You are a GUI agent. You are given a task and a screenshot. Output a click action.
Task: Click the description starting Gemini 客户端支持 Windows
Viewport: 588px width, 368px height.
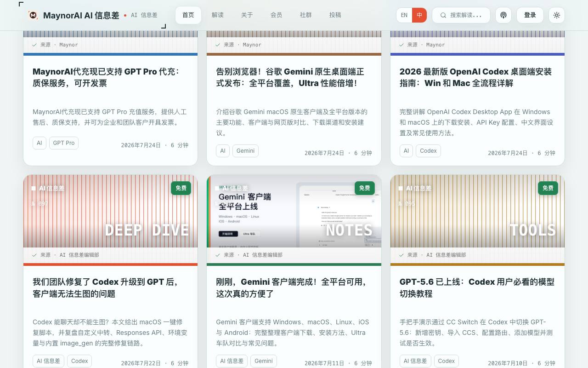pos(293,333)
